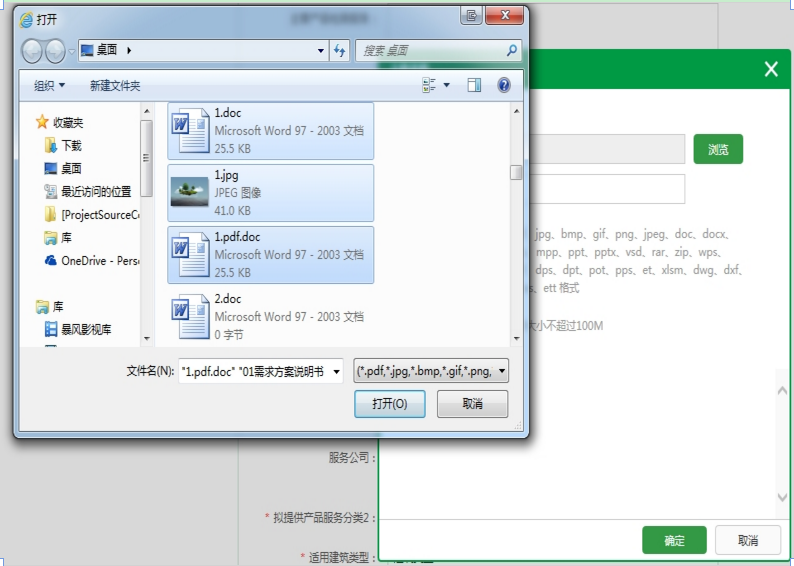
Task: Click the Back navigation arrow button
Action: point(32,51)
